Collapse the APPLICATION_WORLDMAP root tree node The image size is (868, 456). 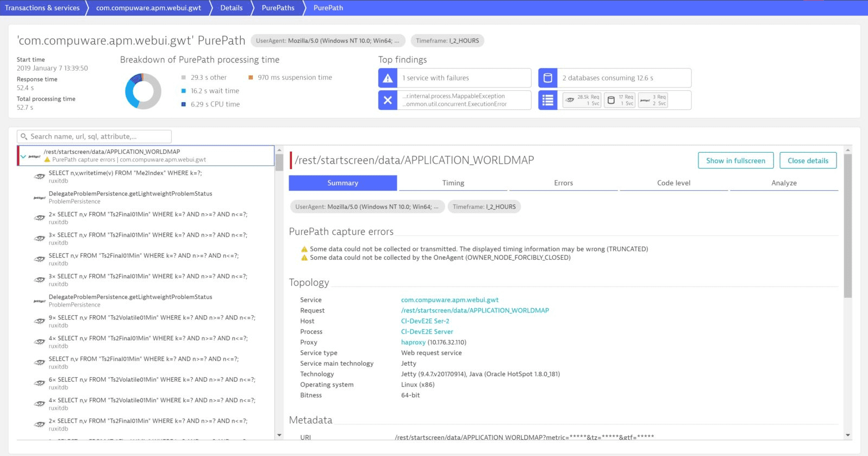(23, 157)
